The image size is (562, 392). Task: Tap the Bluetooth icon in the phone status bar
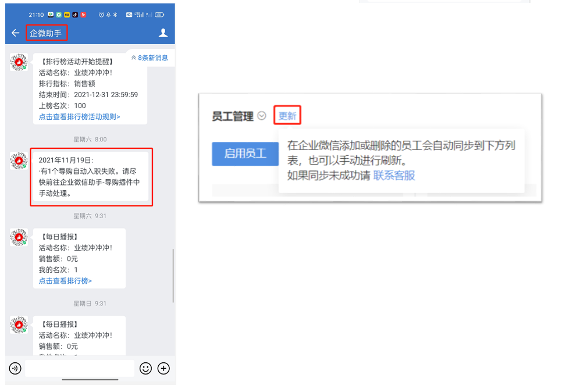[115, 15]
